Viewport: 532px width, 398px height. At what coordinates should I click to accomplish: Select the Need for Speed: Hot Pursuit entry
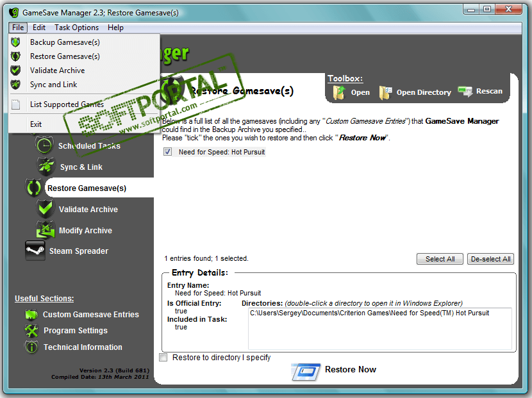[x=222, y=152]
